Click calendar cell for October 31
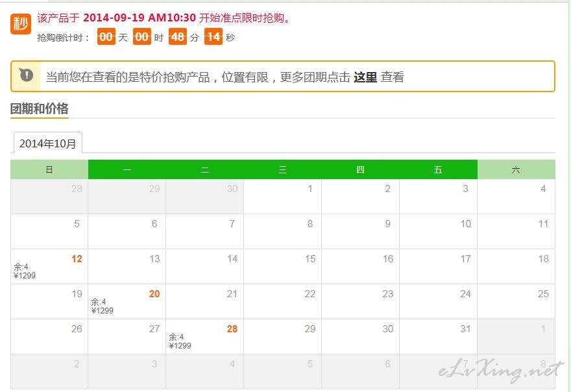 click(438, 337)
